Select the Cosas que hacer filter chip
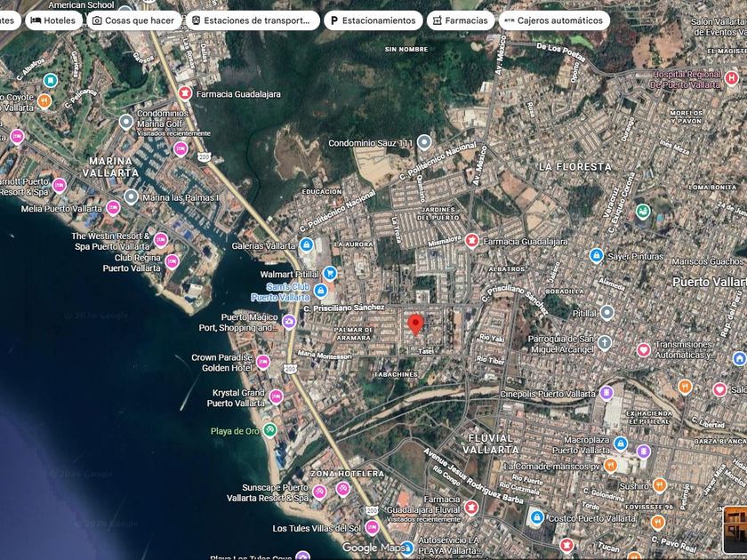Viewport: 747px width, 560px height. pos(134,20)
